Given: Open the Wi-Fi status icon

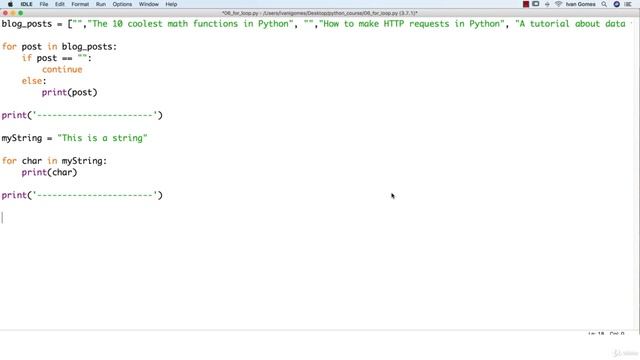Looking at the screenshot, I should pos(558,4).
